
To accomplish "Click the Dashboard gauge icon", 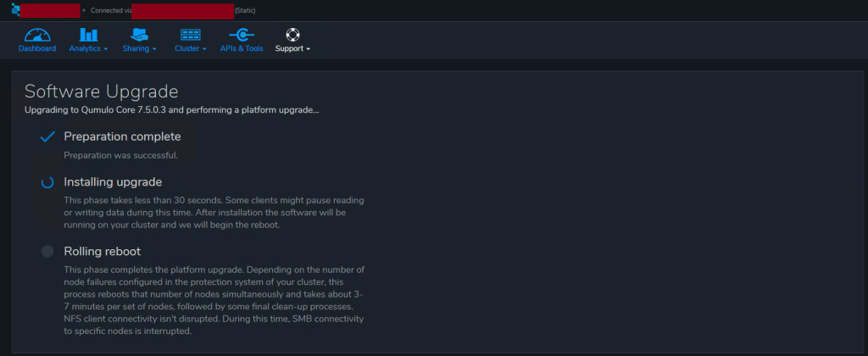I will [x=37, y=35].
